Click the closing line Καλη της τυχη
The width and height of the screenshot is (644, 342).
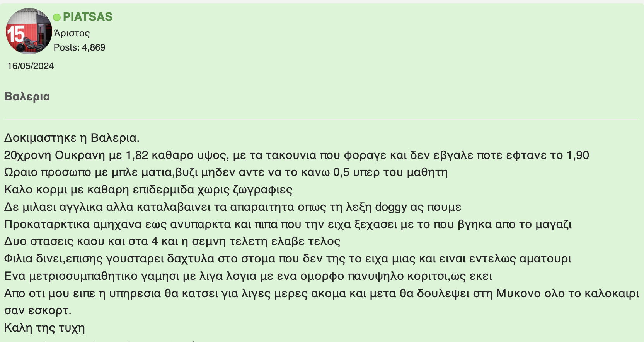[x=44, y=328]
